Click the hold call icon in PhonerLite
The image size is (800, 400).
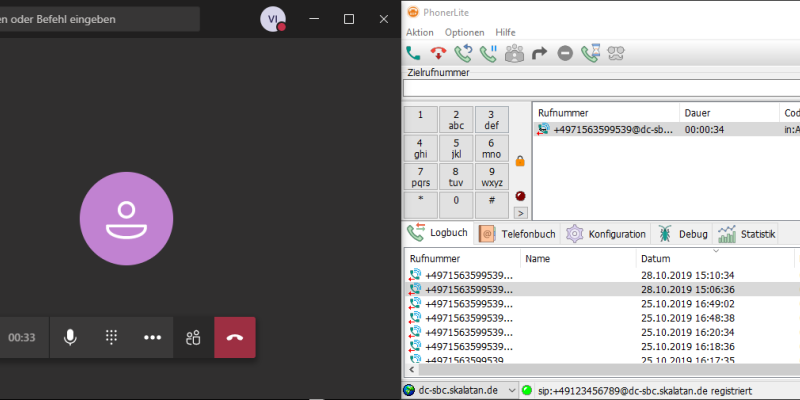pyautogui.click(x=489, y=54)
